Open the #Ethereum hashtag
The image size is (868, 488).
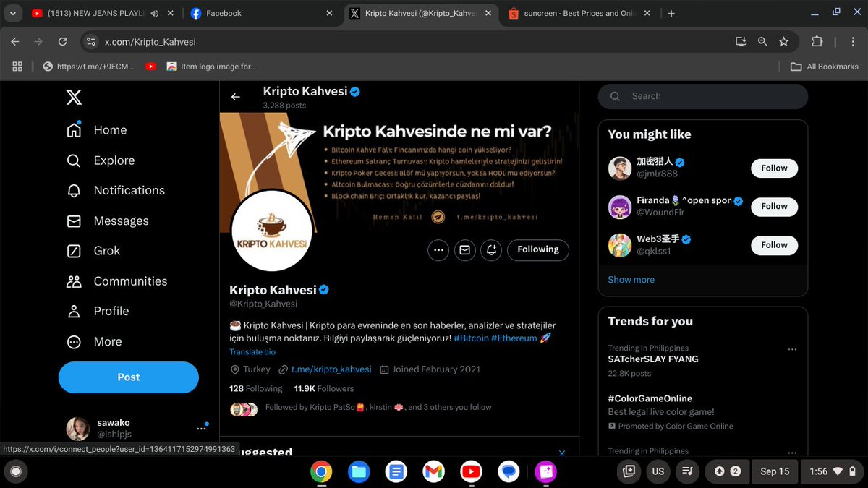514,338
